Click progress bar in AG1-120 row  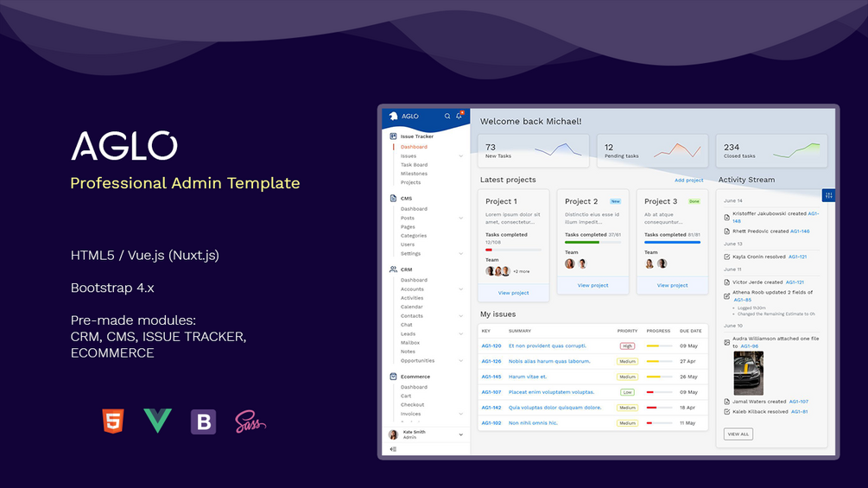tap(659, 345)
